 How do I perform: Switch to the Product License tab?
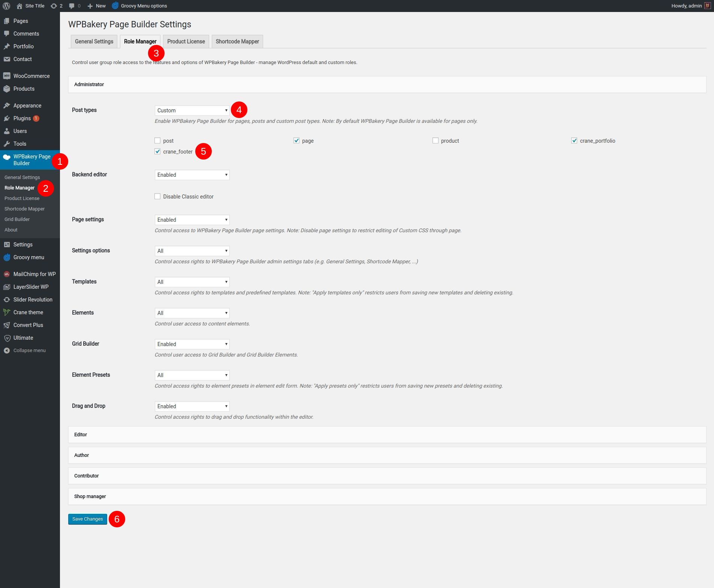click(186, 42)
